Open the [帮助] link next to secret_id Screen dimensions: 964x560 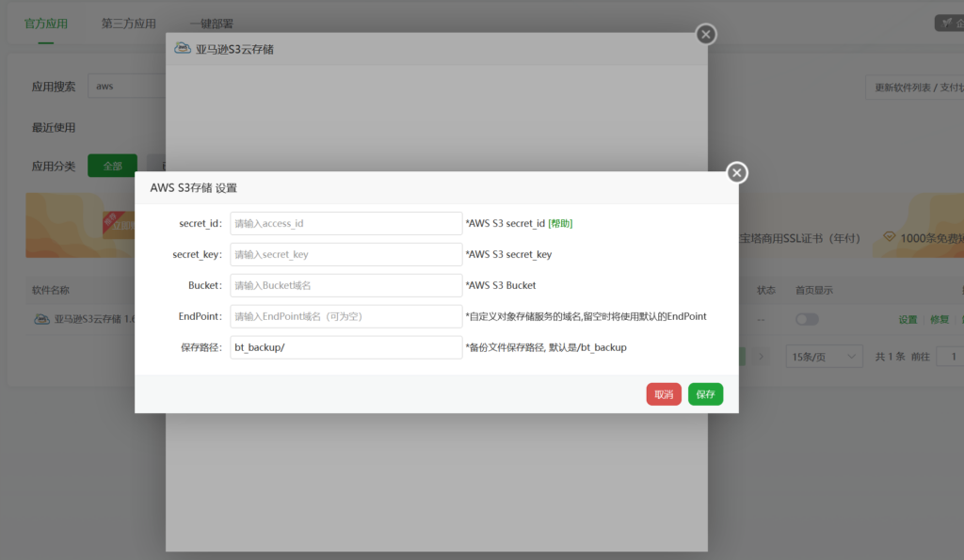coord(560,224)
